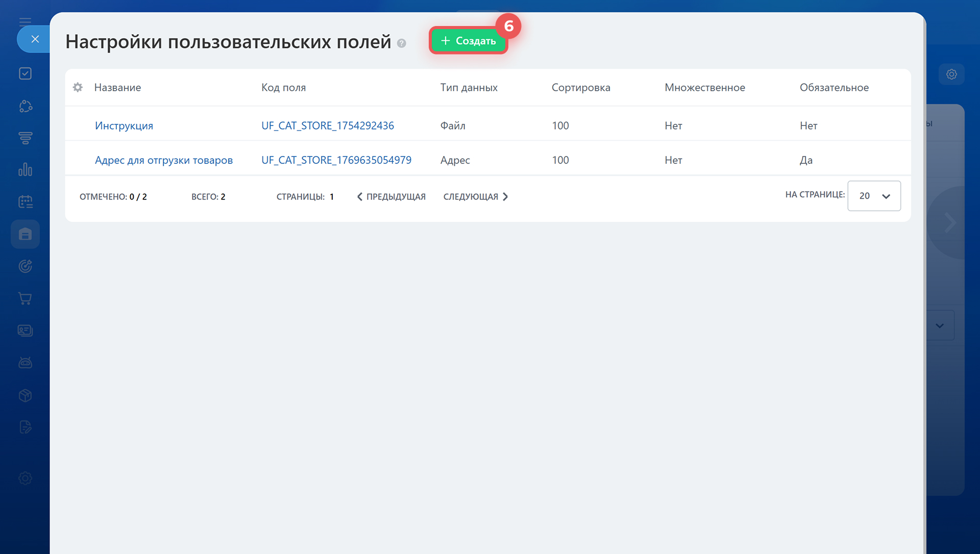The height and width of the screenshot is (554, 980).
Task: Open the documents section in sidebar
Action: coord(25,427)
